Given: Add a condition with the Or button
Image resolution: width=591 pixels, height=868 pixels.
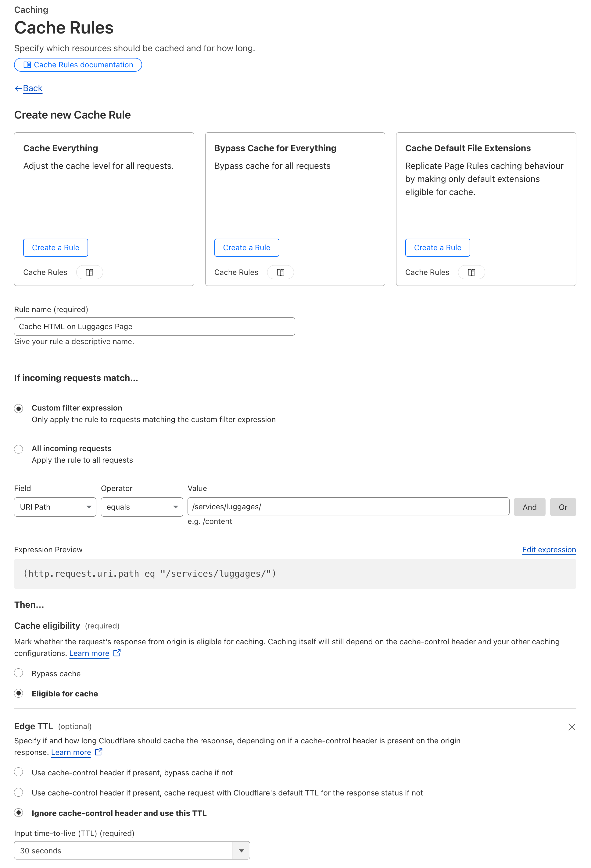Looking at the screenshot, I should pos(563,507).
